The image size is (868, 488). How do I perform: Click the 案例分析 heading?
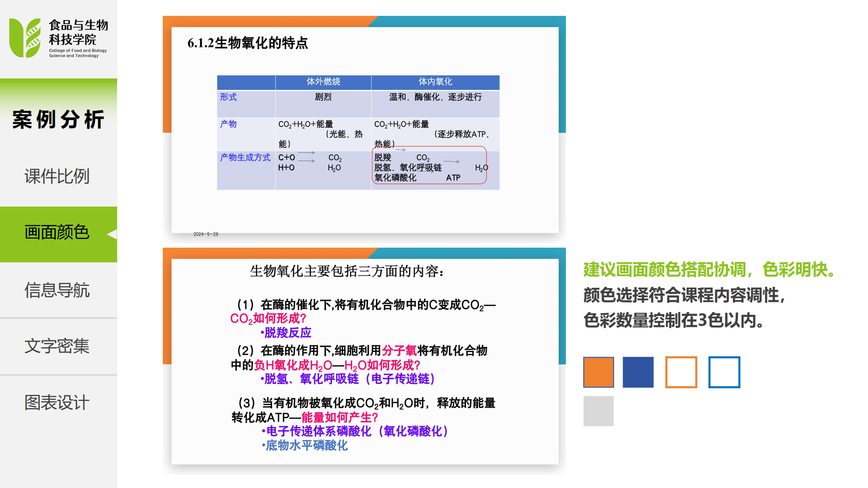pyautogui.click(x=58, y=120)
